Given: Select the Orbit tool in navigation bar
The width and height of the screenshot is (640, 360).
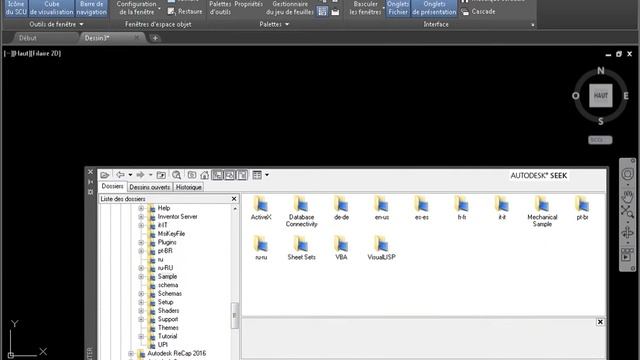Looking at the screenshot, I should click(x=627, y=233).
